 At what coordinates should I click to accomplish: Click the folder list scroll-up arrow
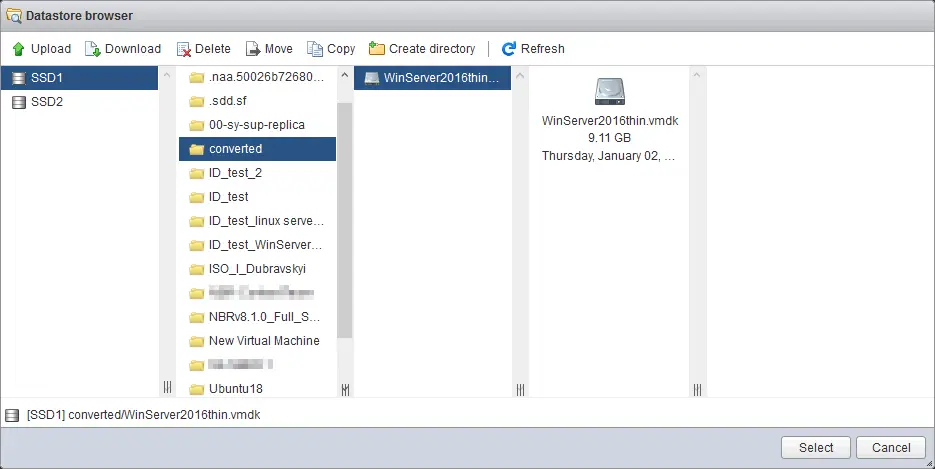(344, 76)
